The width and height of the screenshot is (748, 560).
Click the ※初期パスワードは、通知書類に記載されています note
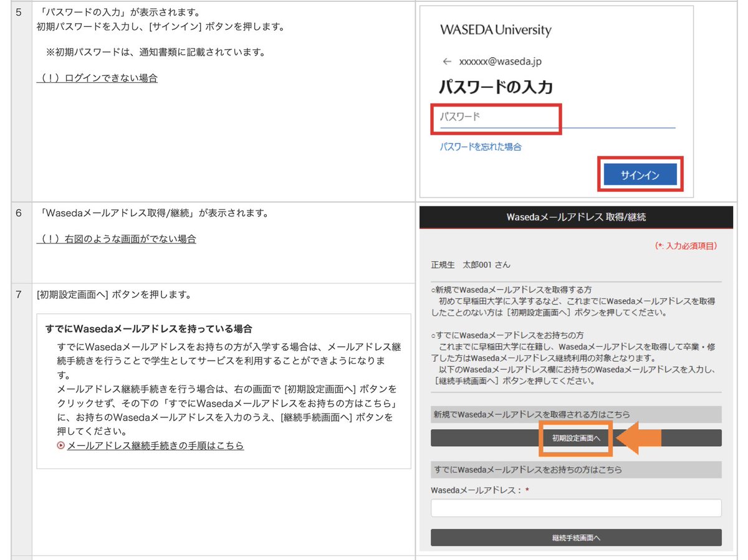[156, 52]
